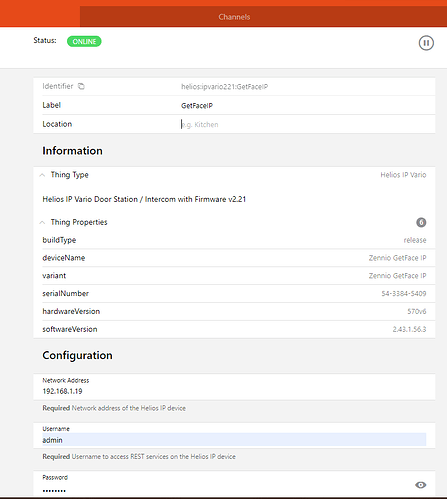Viewport: 447px width, 499px height.
Task: Copy the identifier using the copy icon
Action: tap(81, 86)
